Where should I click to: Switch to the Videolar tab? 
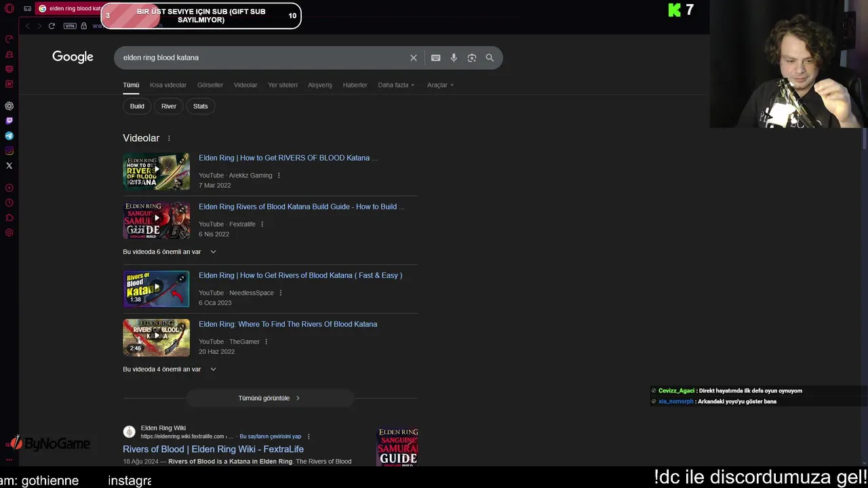click(x=245, y=85)
